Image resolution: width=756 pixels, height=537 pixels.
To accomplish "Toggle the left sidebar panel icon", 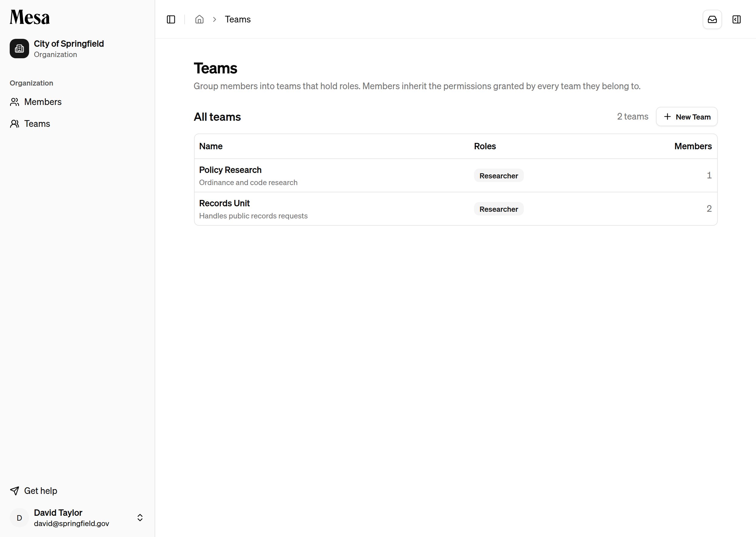I will point(171,19).
